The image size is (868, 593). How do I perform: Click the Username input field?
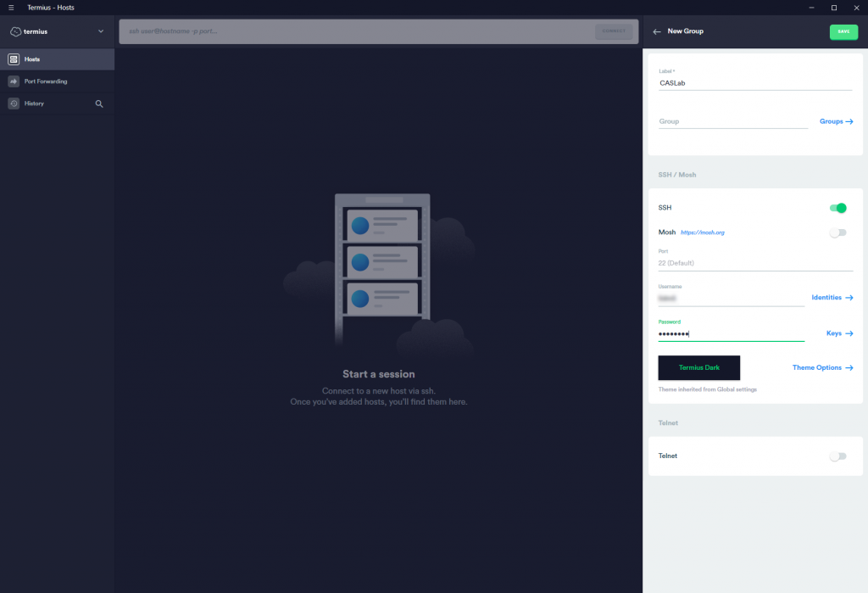[x=731, y=299]
